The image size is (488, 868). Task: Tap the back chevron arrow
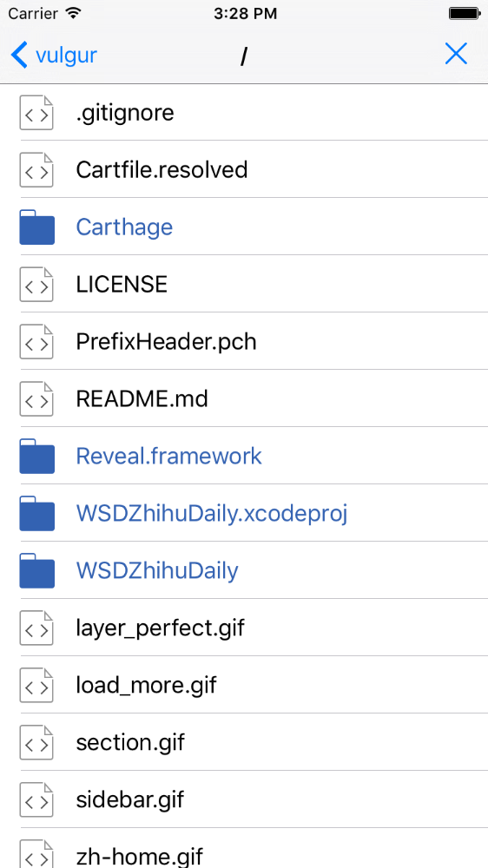click(x=19, y=56)
